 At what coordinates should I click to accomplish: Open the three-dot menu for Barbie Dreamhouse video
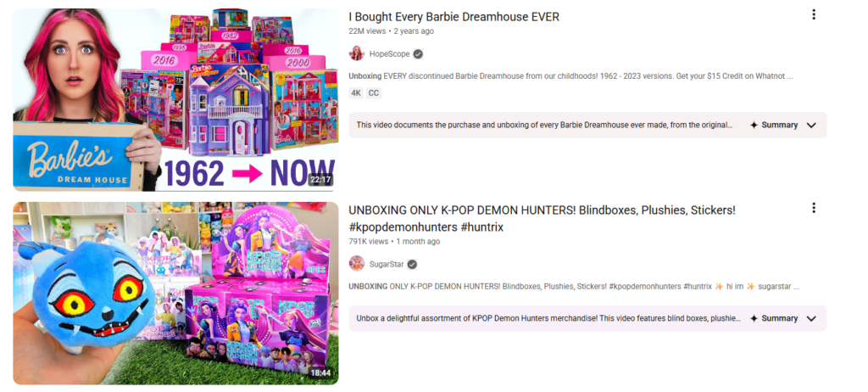tap(813, 14)
